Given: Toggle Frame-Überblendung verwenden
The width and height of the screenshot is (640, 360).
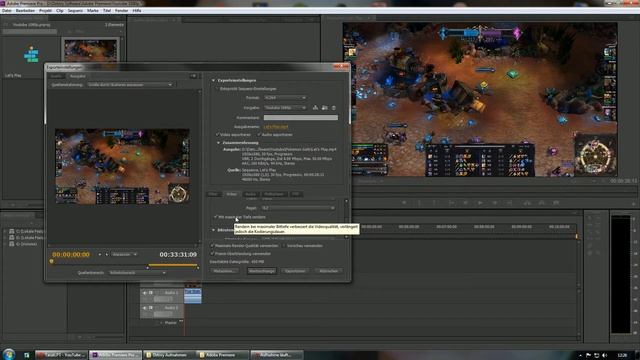Looking at the screenshot, I should coord(212,253).
